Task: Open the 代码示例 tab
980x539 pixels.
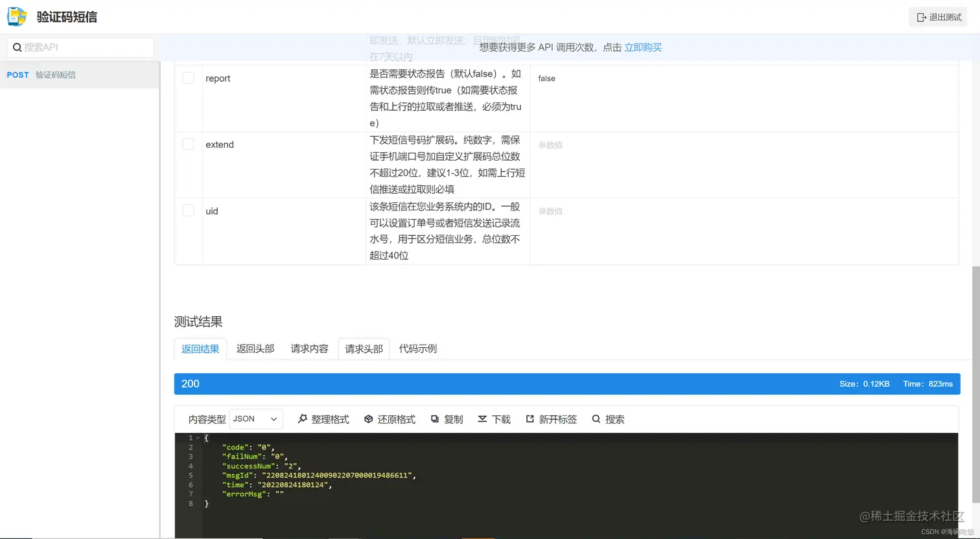Action: point(417,349)
